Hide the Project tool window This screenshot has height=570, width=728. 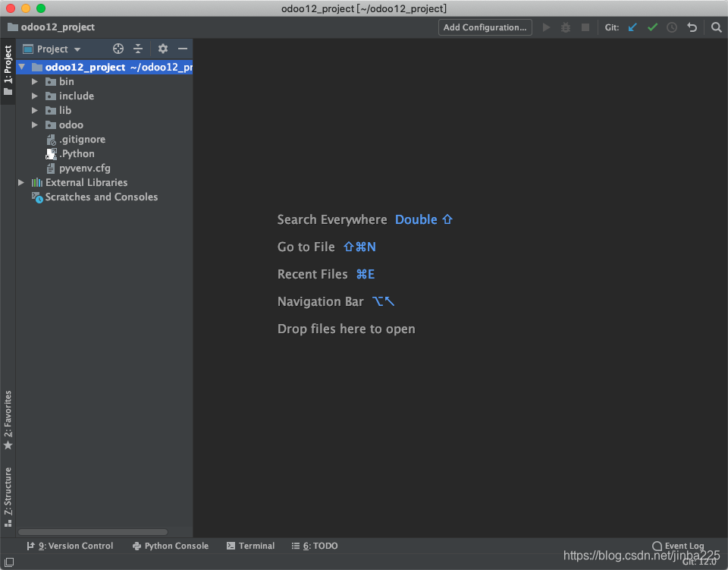(183, 49)
